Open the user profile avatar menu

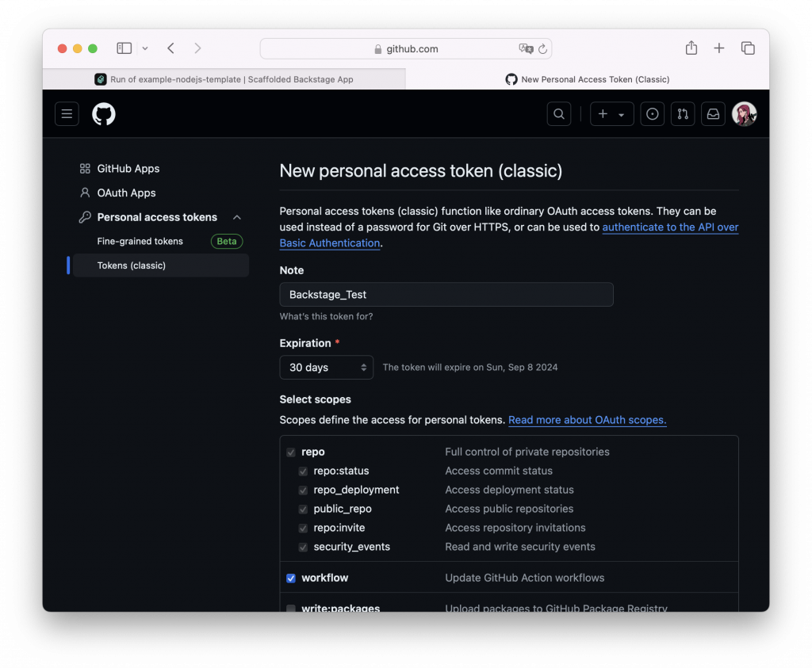click(x=744, y=114)
